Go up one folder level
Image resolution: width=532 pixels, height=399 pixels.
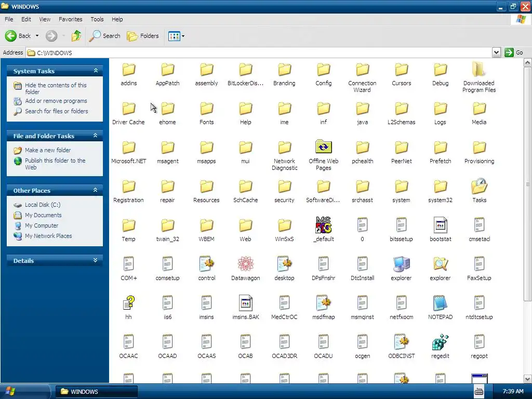[x=76, y=36]
